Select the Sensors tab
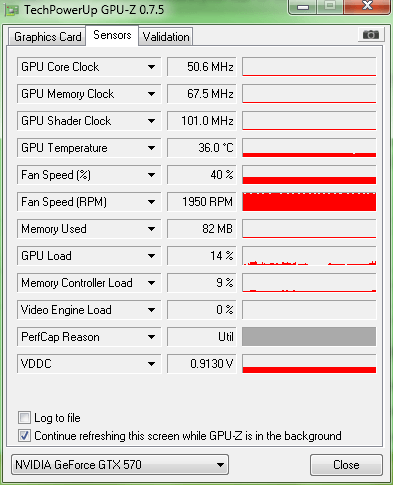 click(x=112, y=35)
